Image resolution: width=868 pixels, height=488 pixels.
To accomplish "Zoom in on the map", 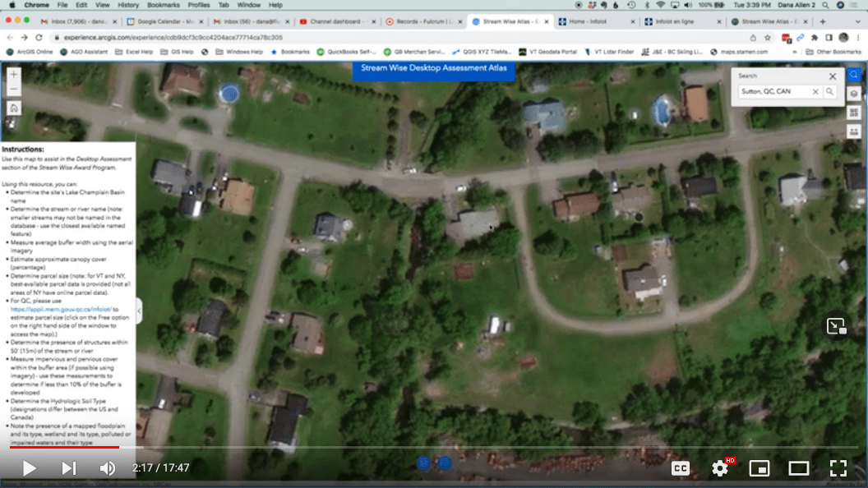I will point(14,74).
